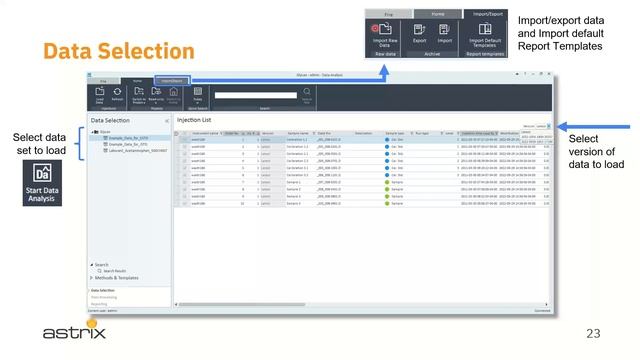This screenshot has height=360, width=640.
Task: Click the Instrument name column filter icon
Action: [x=221, y=133]
